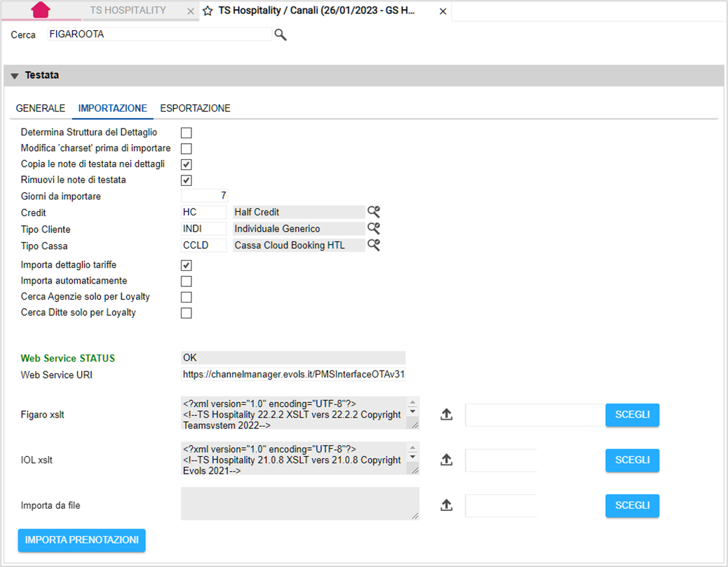Switch to the ESPORTAZIONE tab
Viewport: 728px width, 567px height.
[x=195, y=108]
